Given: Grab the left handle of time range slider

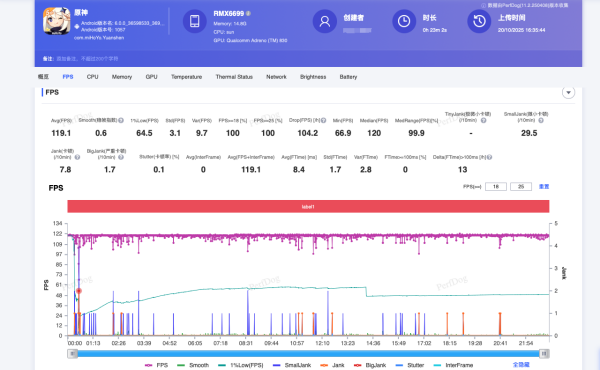Looking at the screenshot, I should (x=72, y=354).
